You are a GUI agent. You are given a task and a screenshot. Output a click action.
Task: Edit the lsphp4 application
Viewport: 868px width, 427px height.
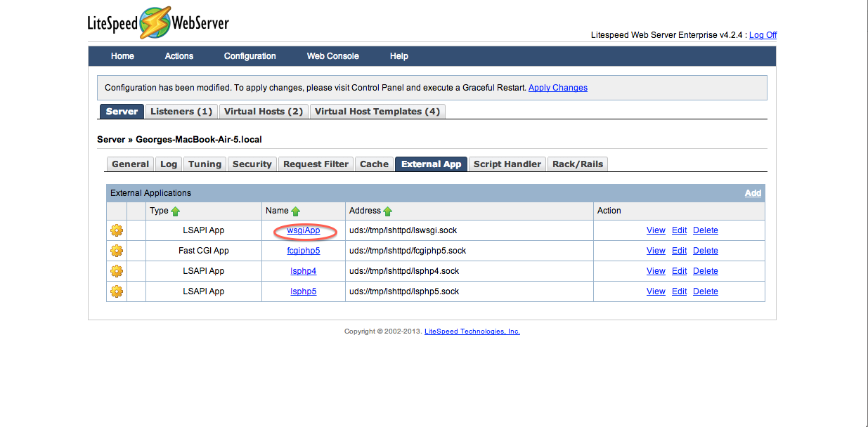pyautogui.click(x=679, y=271)
